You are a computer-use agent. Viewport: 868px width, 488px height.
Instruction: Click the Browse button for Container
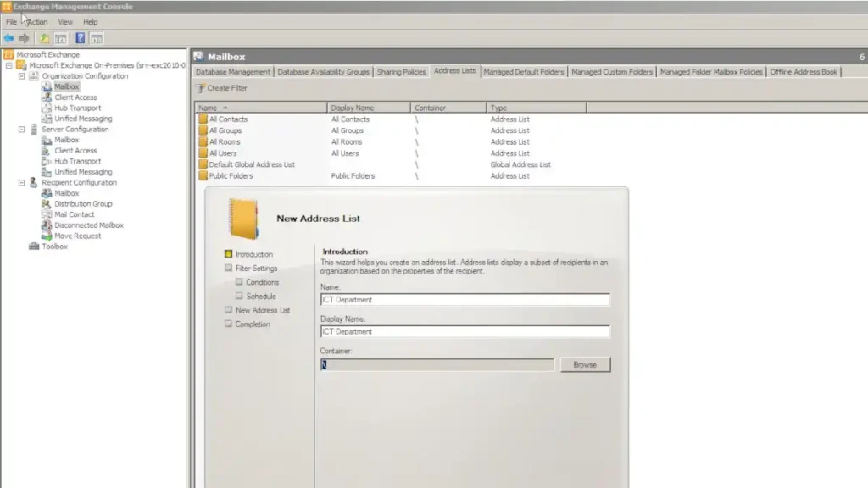[585, 364]
